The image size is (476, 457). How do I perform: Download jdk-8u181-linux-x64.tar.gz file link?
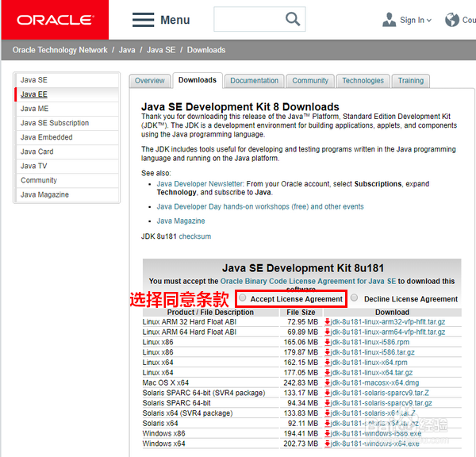click(x=372, y=373)
